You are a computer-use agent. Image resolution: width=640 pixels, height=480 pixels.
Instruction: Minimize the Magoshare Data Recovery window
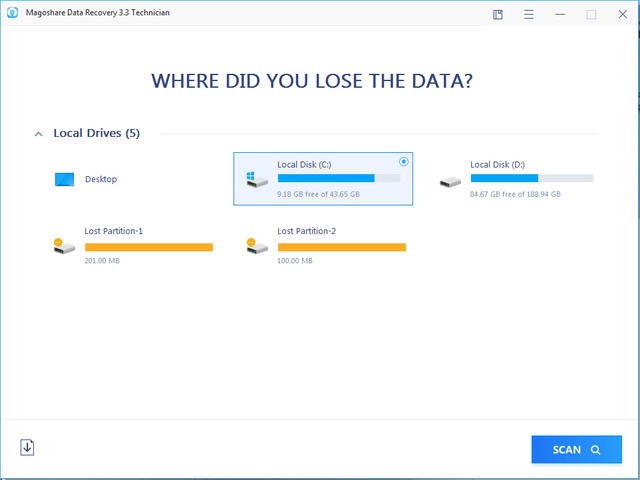point(560,14)
